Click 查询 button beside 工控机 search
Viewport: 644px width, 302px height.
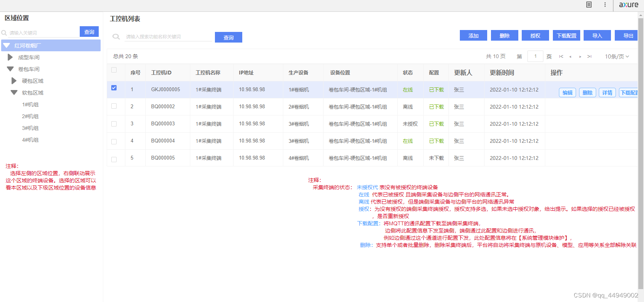coord(229,37)
